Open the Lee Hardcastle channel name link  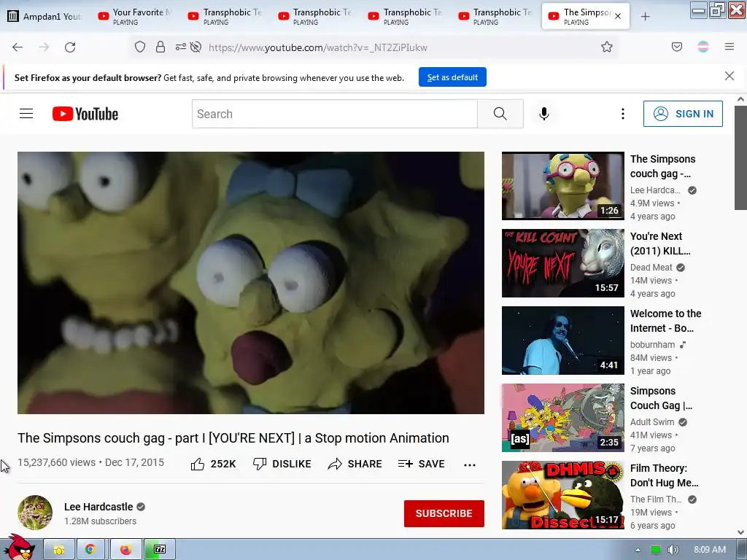(98, 507)
